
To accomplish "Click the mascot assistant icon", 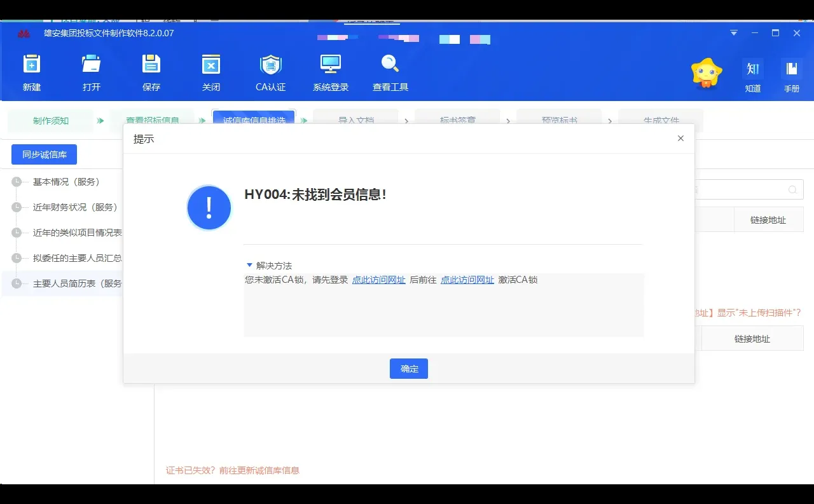I will [706, 73].
